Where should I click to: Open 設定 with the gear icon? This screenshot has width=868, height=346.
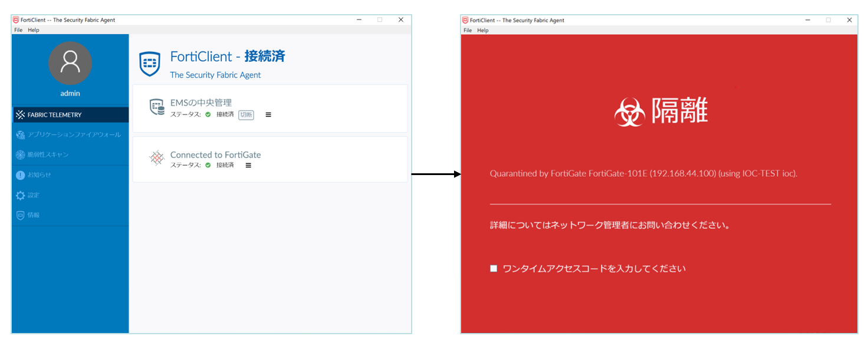pyautogui.click(x=70, y=195)
